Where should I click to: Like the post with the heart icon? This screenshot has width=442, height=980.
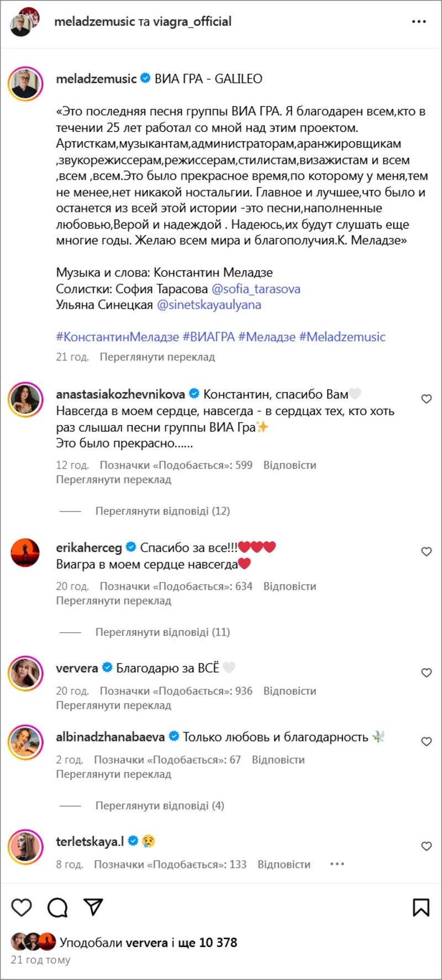[22, 907]
